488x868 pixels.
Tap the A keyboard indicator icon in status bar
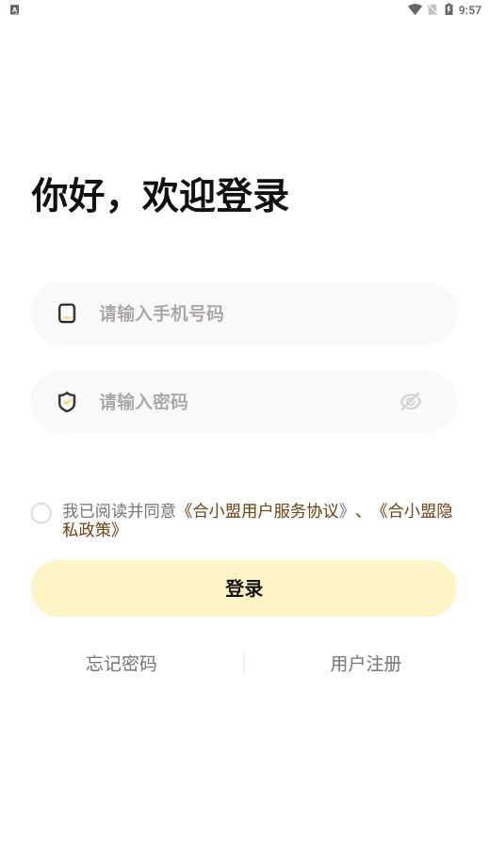[x=14, y=10]
